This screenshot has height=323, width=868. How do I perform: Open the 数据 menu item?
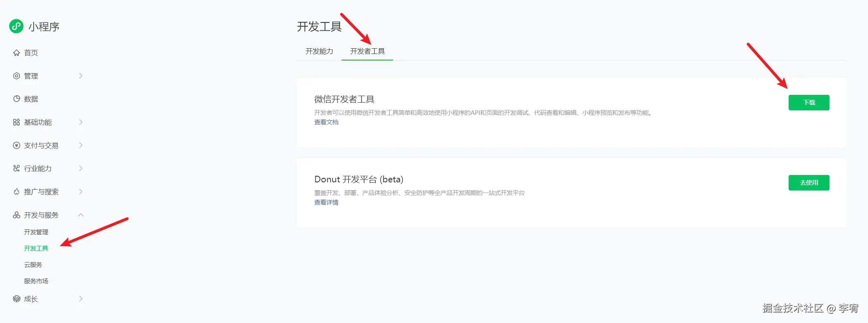point(31,99)
